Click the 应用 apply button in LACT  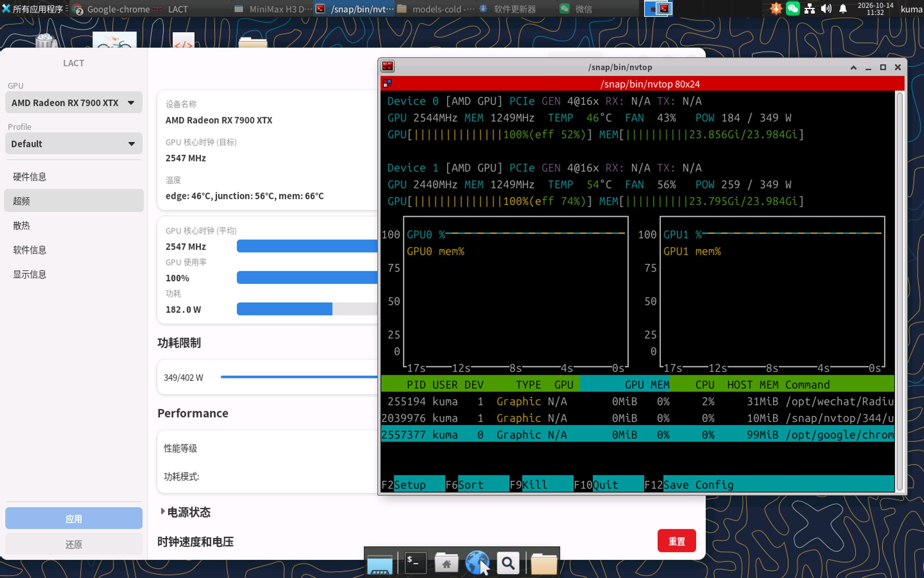[x=74, y=518]
